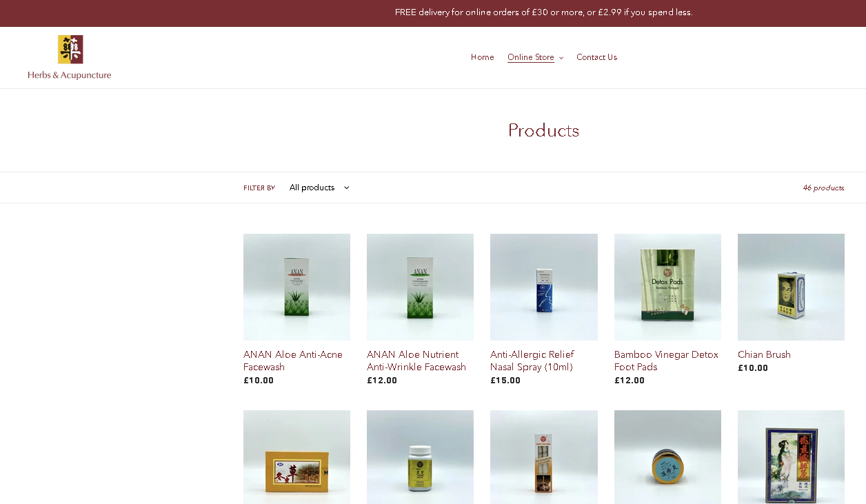
Task: Open the illustrated lady box product thumbnail
Action: coord(791,457)
